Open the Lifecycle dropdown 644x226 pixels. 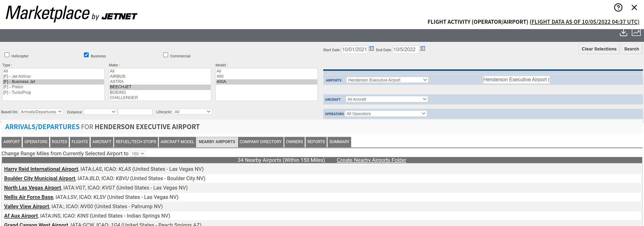click(192, 112)
